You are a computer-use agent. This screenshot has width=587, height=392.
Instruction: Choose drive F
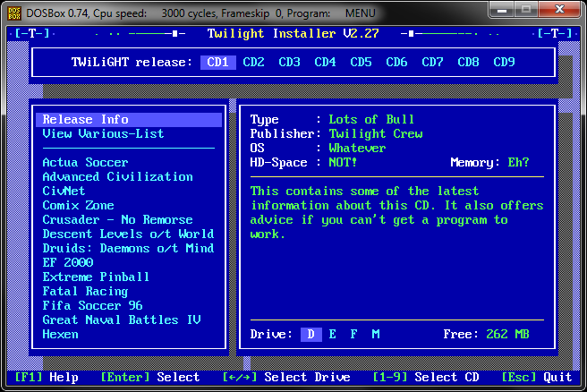353,335
